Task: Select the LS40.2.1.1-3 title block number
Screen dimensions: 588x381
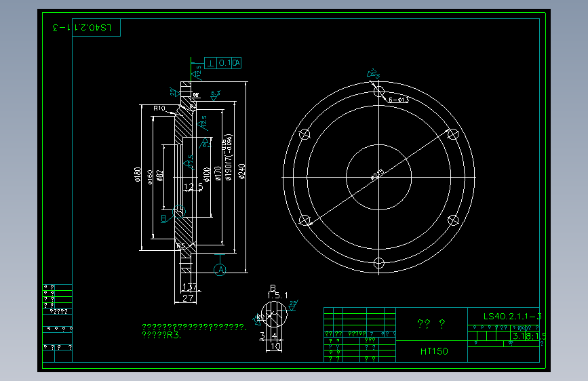Action: [512, 316]
